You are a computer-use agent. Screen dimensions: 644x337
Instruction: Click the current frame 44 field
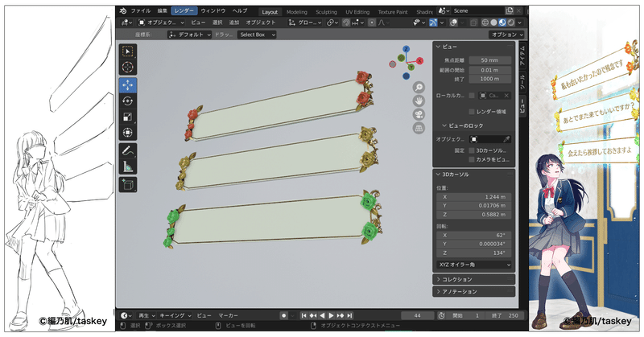pos(417,315)
